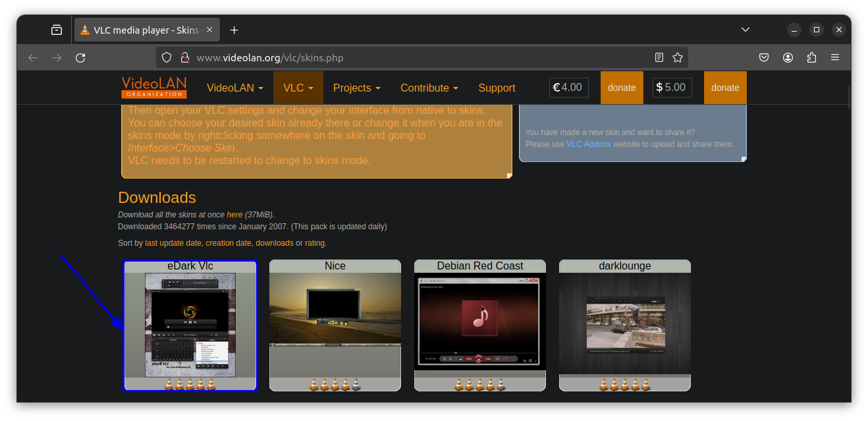This screenshot has width=868, height=421.
Task: Close the VLC media player Skins tab
Action: click(x=210, y=30)
